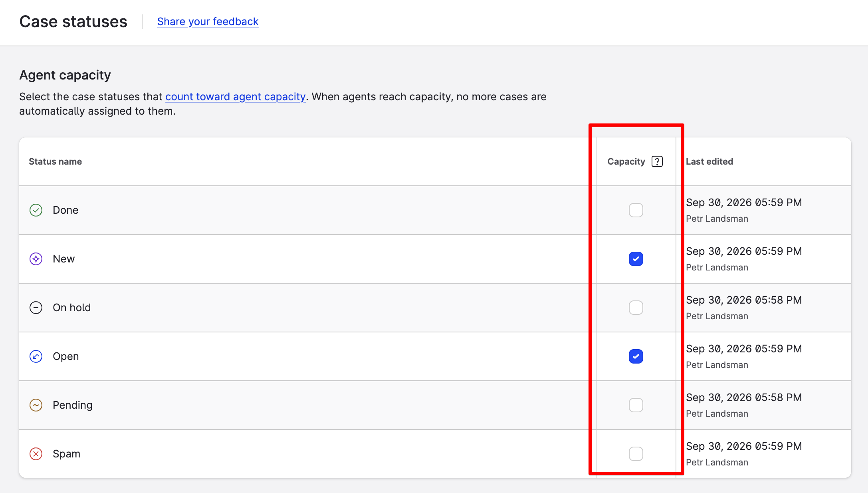This screenshot has width=868, height=493.
Task: Click the purple sparkle icon beside New
Action: click(x=36, y=259)
